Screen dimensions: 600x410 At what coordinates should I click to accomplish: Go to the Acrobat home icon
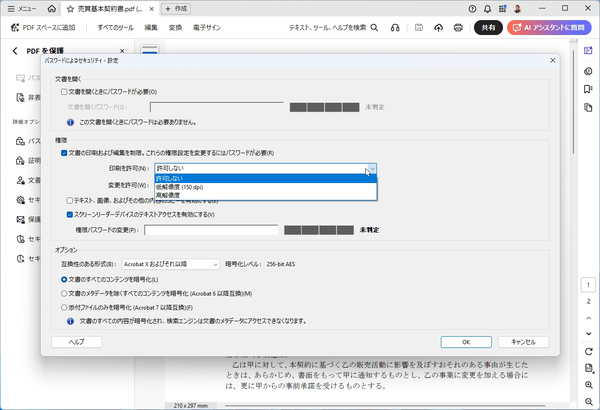[x=52, y=8]
